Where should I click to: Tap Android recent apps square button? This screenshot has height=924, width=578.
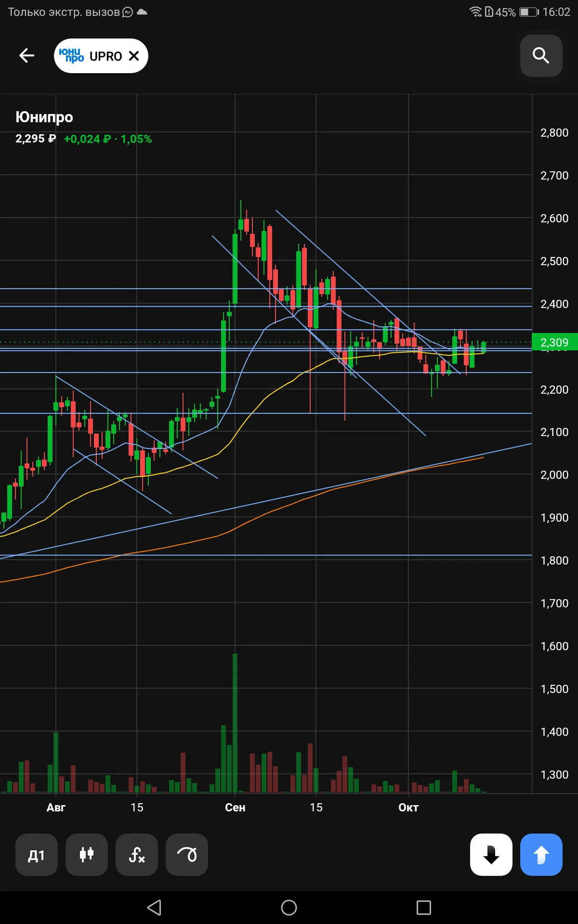424,908
